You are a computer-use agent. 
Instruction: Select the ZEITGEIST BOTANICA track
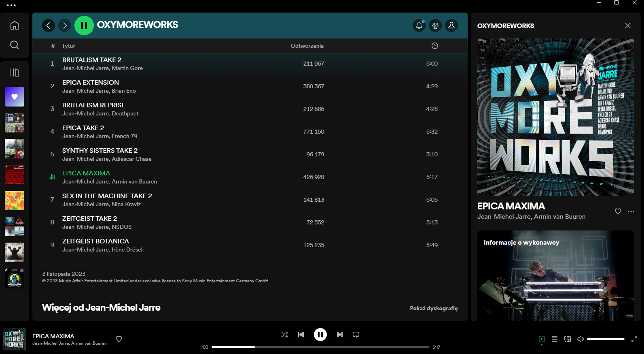coord(95,241)
